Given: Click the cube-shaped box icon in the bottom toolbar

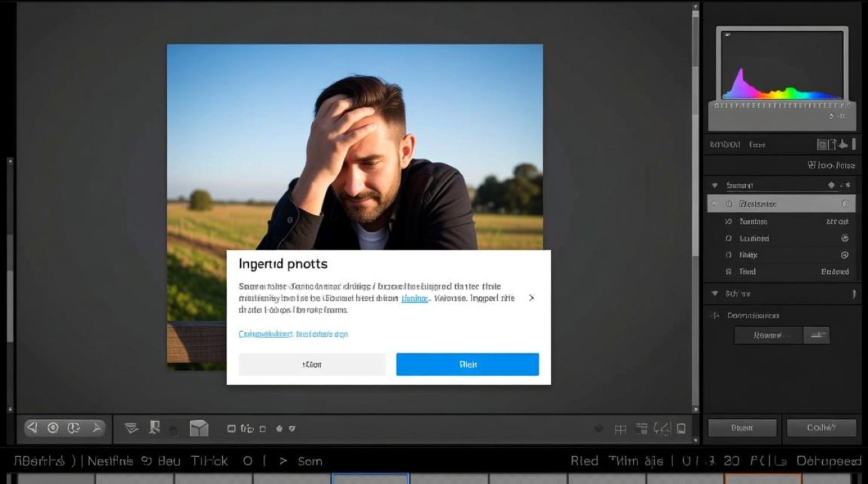Looking at the screenshot, I should pyautogui.click(x=199, y=428).
